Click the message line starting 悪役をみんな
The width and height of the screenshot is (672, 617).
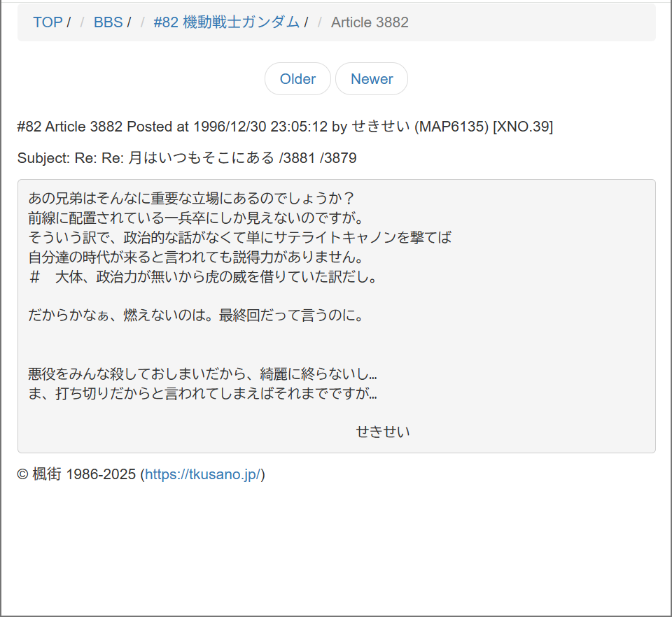click(203, 374)
